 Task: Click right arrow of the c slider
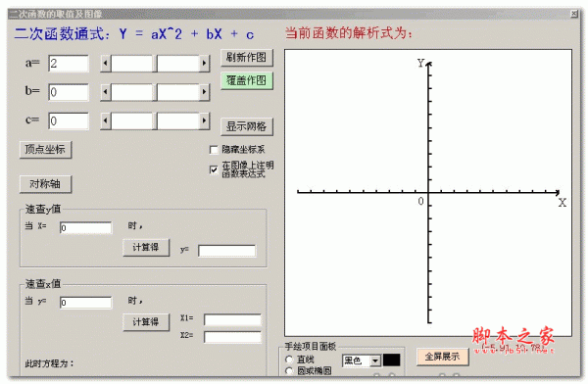[x=204, y=121]
